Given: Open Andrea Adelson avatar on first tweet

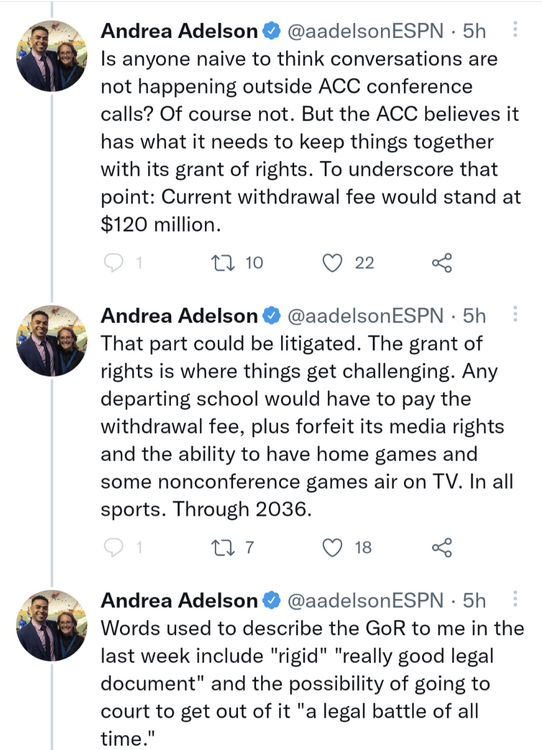Looking at the screenshot, I should (x=52, y=56).
